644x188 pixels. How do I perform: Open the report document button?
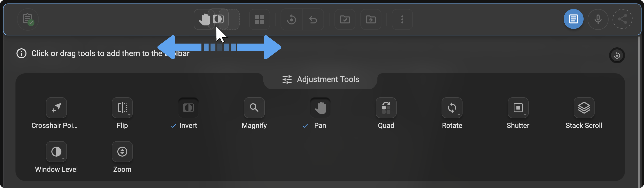[573, 19]
